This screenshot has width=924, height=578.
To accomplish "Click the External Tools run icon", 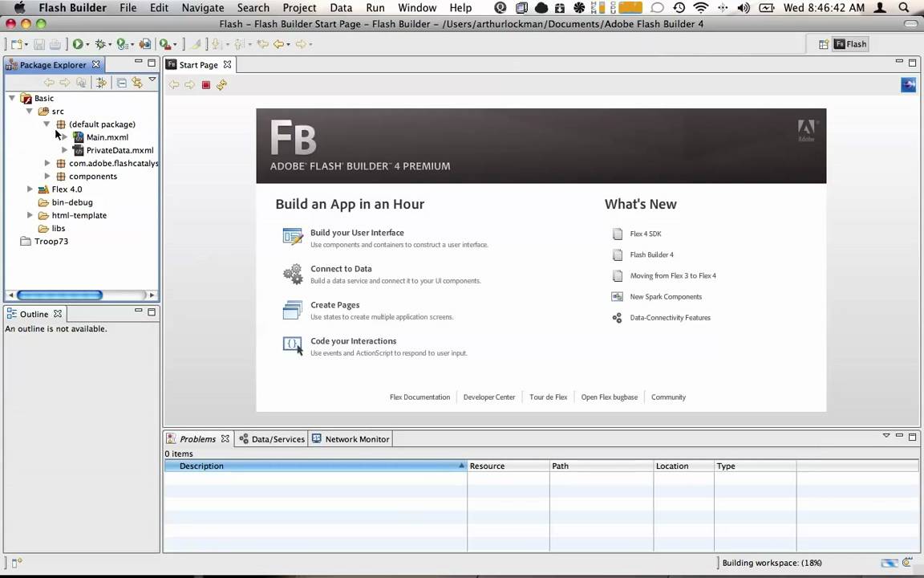I will pyautogui.click(x=165, y=44).
